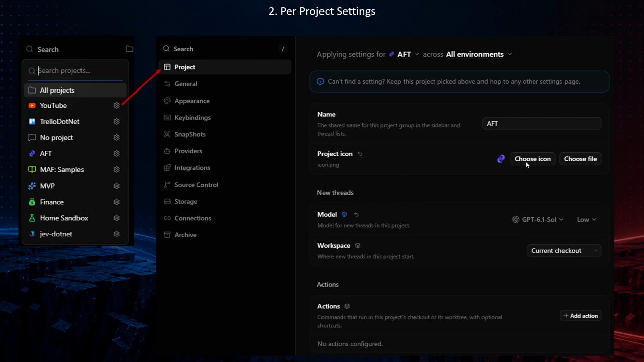Click the purple project icon preview
The height and width of the screenshot is (362, 644).
tap(501, 159)
